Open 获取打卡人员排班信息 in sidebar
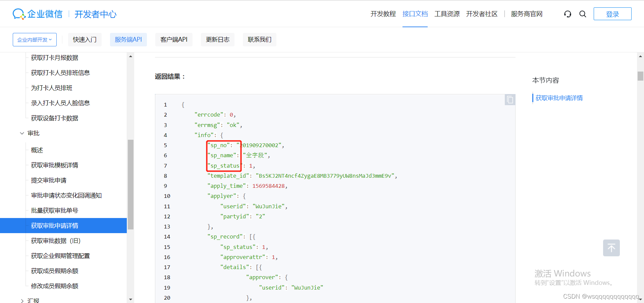644x303 pixels. 60,73
